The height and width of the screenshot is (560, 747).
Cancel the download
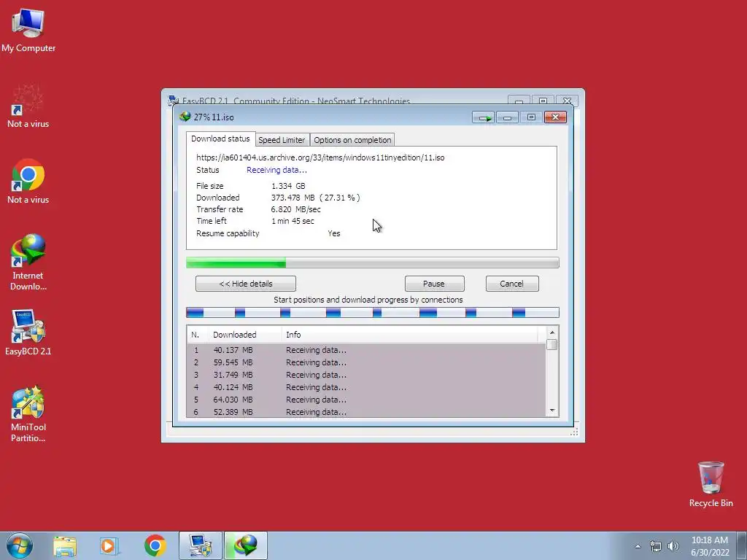[512, 284]
